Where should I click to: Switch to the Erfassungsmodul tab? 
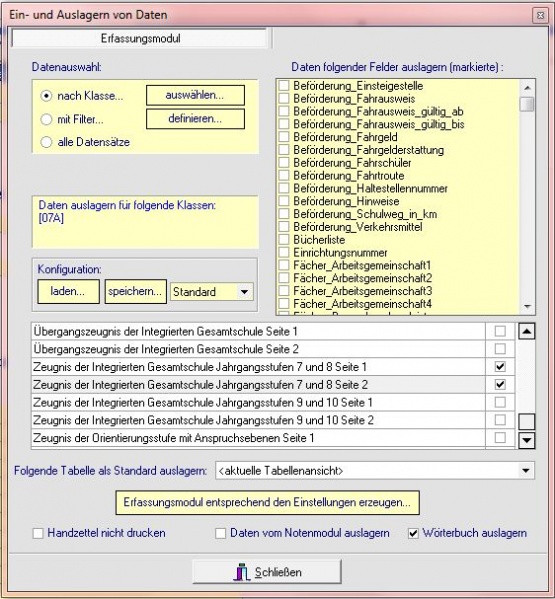(140, 38)
